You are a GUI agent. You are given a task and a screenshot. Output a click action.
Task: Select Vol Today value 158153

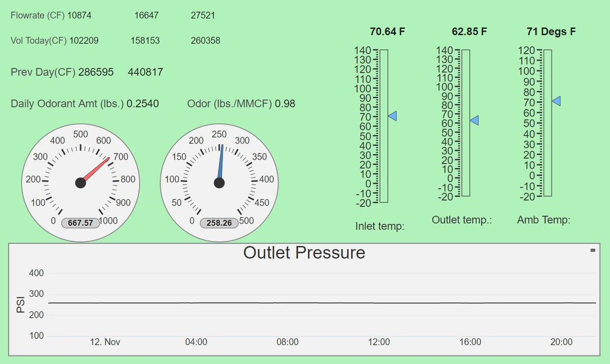pyautogui.click(x=145, y=40)
